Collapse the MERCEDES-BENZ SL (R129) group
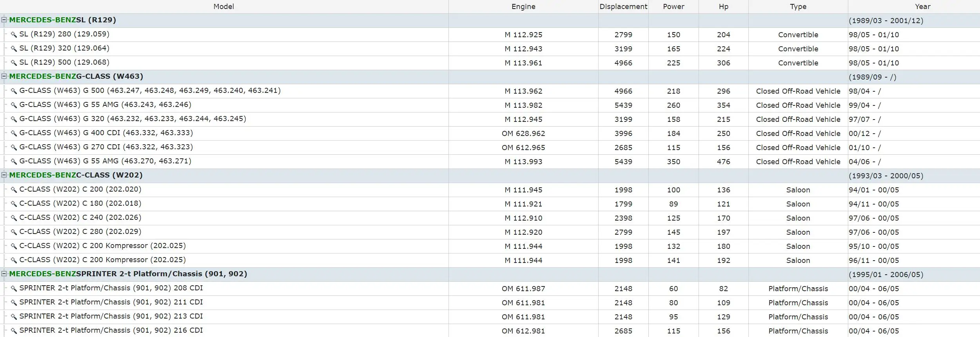Screen dimensions: 980x337 tap(4, 20)
